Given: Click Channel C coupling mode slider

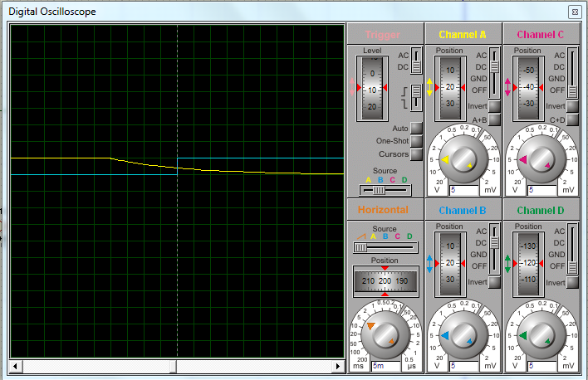Looking at the screenshot, I should pos(572,73).
